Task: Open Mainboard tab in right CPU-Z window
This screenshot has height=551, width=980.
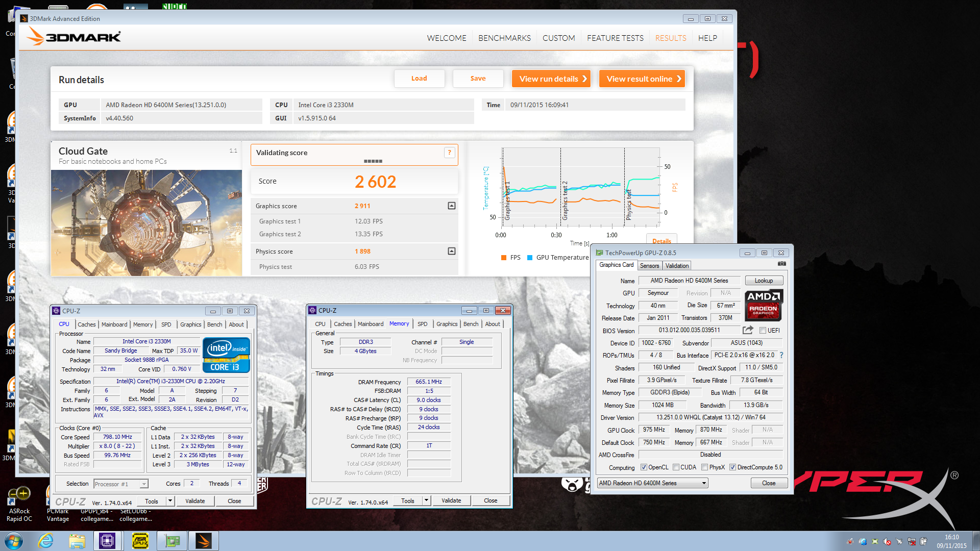Action: [370, 324]
